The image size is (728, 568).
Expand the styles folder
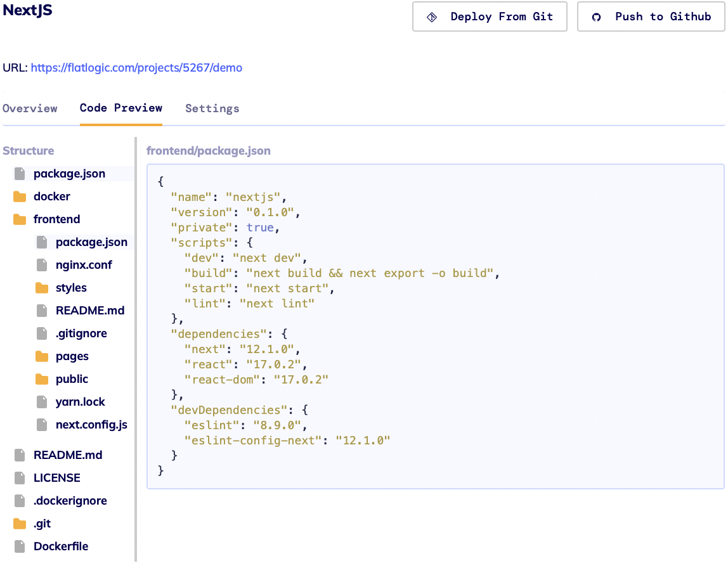tap(71, 288)
